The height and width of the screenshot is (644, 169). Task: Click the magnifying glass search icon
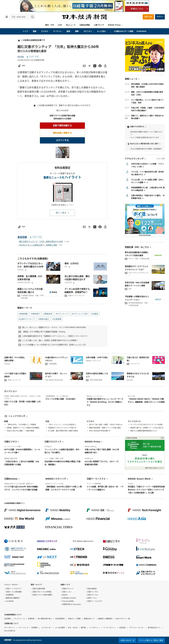pyautogui.click(x=32, y=17)
